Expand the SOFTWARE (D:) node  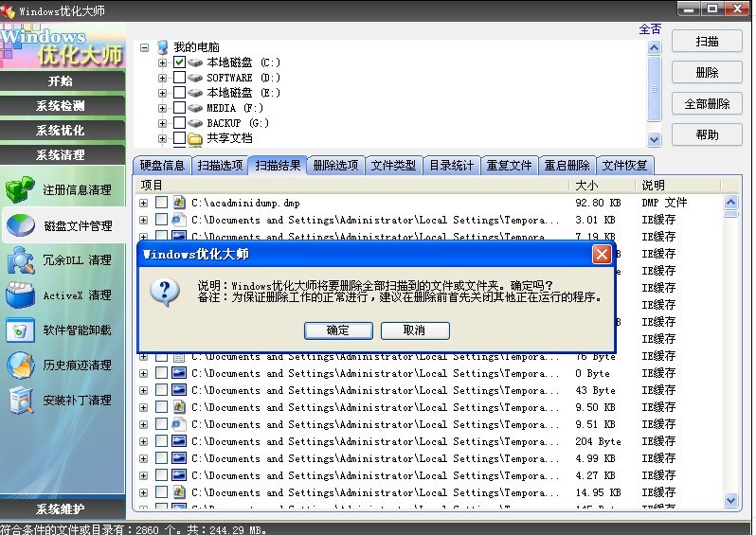tap(163, 78)
